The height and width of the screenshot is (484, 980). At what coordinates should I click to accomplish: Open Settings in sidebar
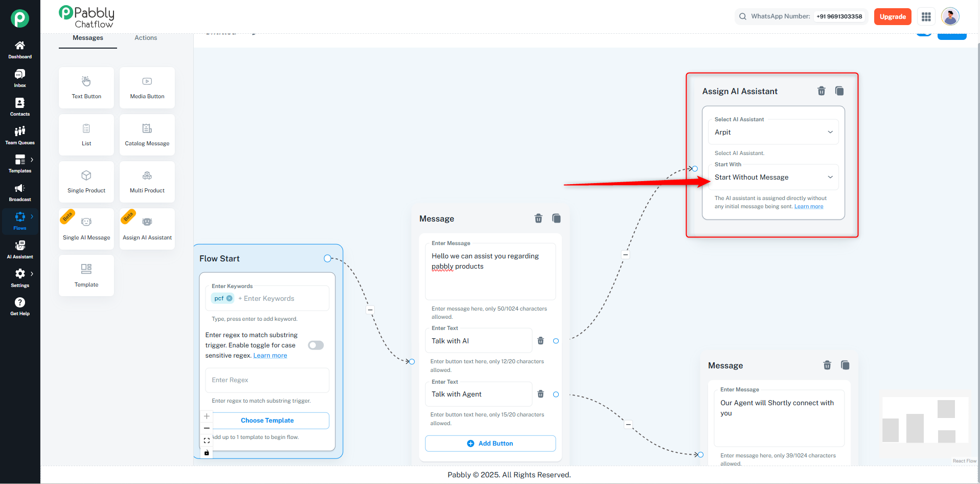(20, 279)
